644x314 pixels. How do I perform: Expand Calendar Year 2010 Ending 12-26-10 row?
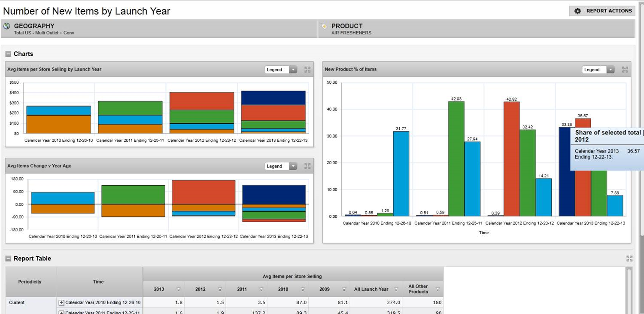61,303
